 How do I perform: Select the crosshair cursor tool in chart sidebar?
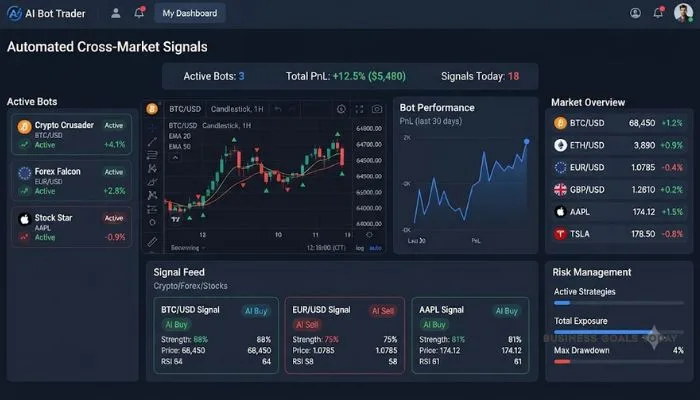(x=152, y=128)
